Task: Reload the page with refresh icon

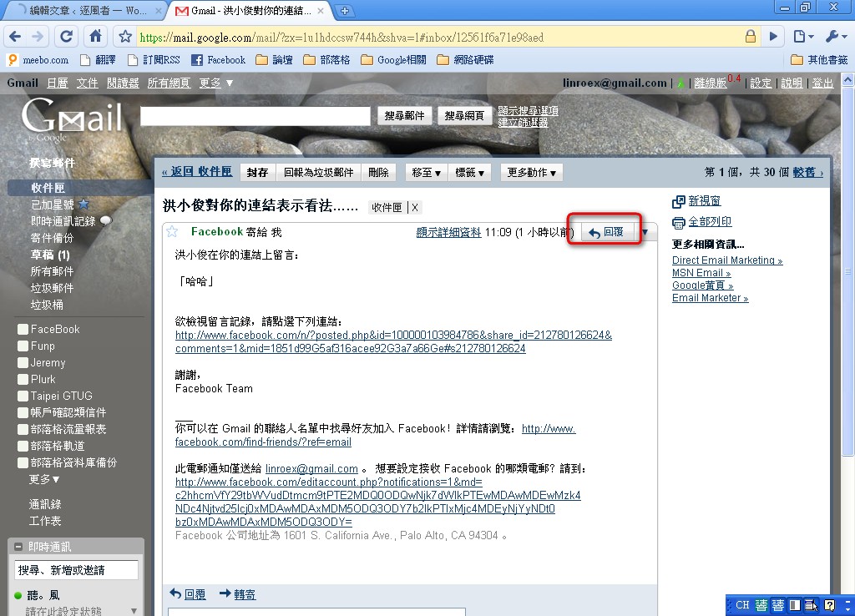Action: 67,37
